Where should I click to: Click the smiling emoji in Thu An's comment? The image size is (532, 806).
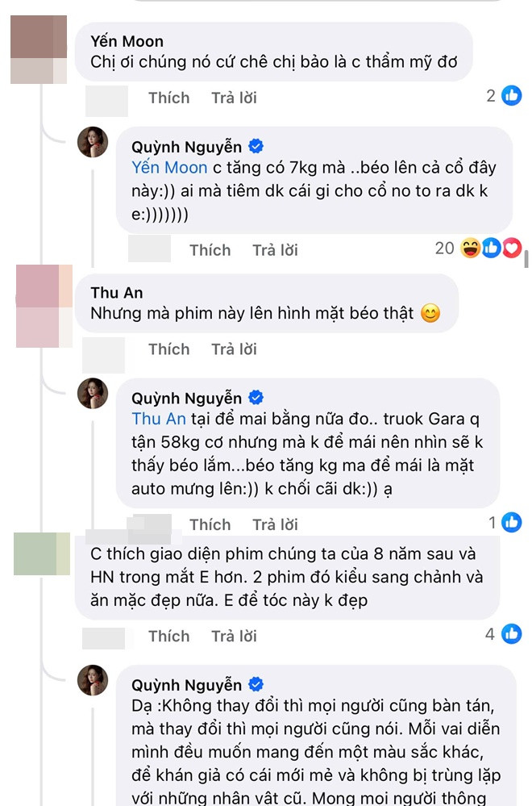[430, 312]
